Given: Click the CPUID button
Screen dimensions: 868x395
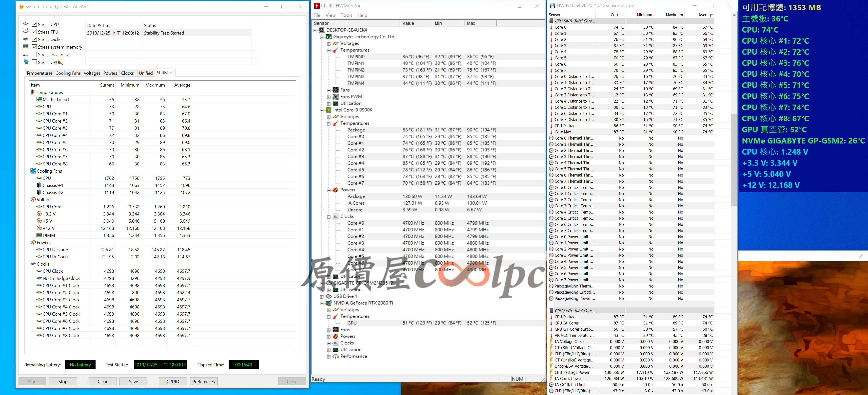Looking at the screenshot, I should [x=173, y=381].
